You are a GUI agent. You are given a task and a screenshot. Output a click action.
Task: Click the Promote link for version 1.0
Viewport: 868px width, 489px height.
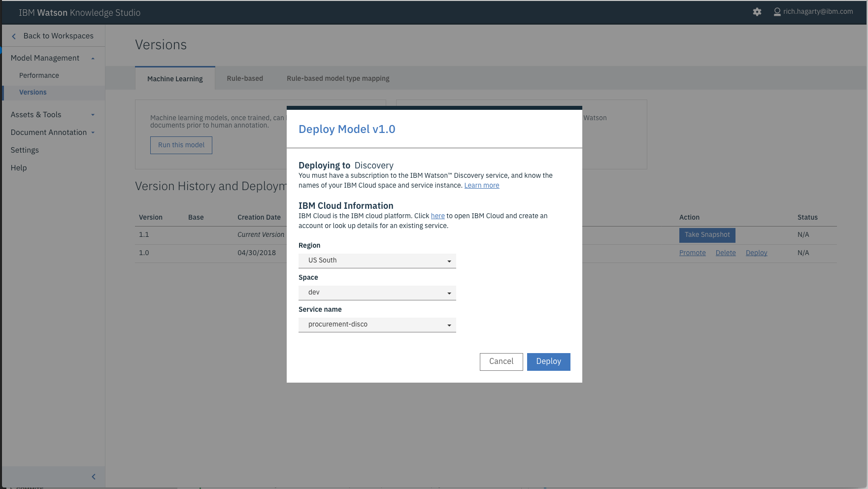(693, 253)
